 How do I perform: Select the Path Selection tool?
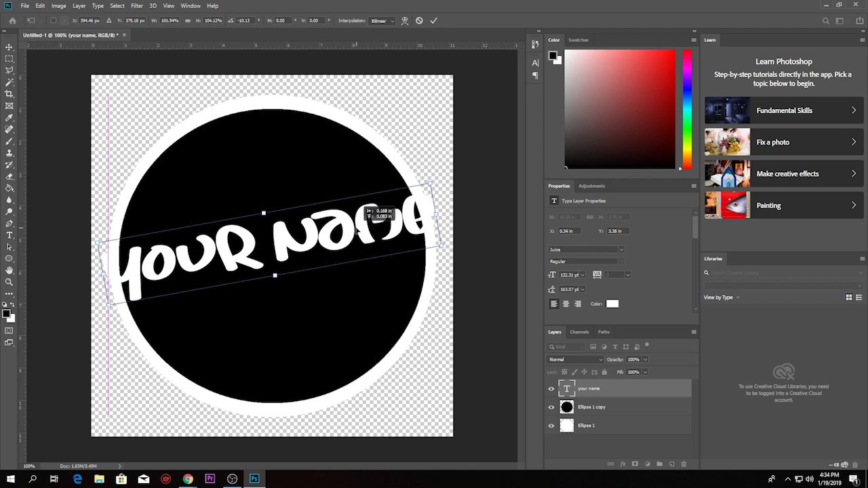[9, 247]
